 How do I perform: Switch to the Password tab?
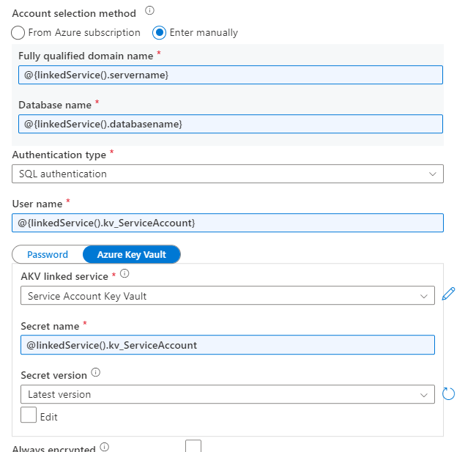coord(48,254)
